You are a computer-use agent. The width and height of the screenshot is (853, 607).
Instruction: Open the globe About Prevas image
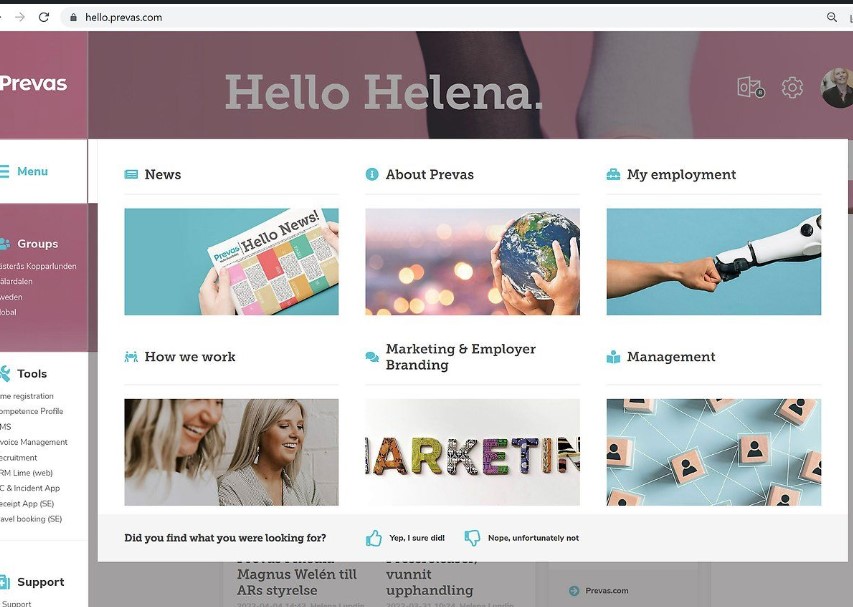(472, 262)
